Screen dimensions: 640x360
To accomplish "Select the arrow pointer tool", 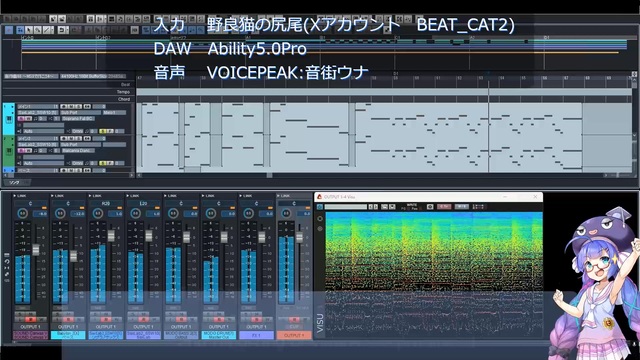I will click(29, 30).
